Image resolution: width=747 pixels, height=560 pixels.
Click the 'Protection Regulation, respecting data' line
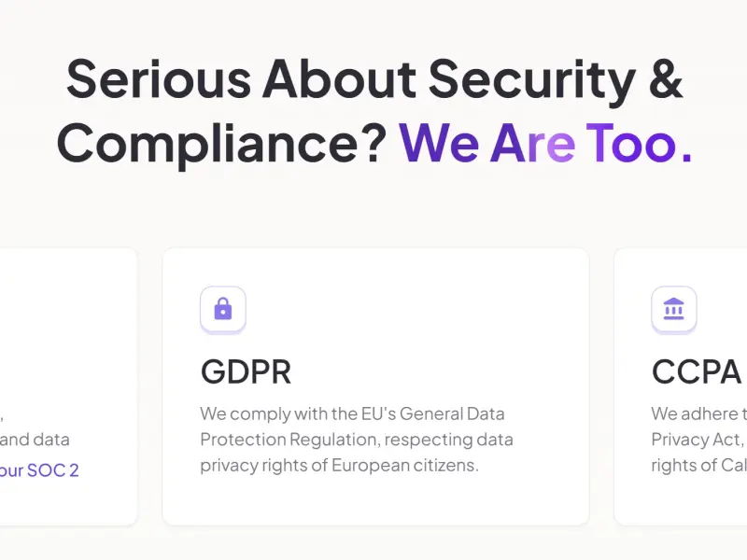[357, 440]
